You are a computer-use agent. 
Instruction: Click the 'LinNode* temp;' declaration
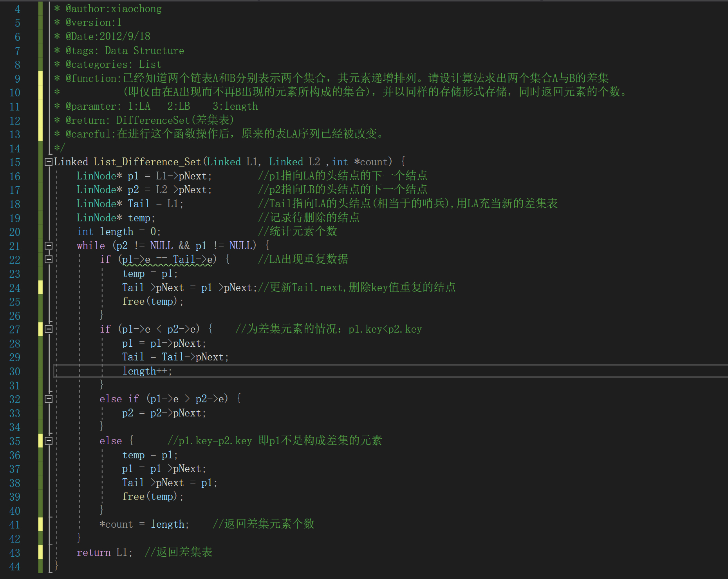click(x=116, y=218)
